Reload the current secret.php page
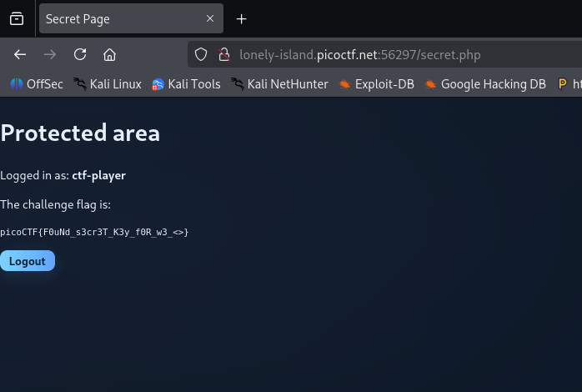The width and height of the screenshot is (582, 392). pyautogui.click(x=80, y=54)
